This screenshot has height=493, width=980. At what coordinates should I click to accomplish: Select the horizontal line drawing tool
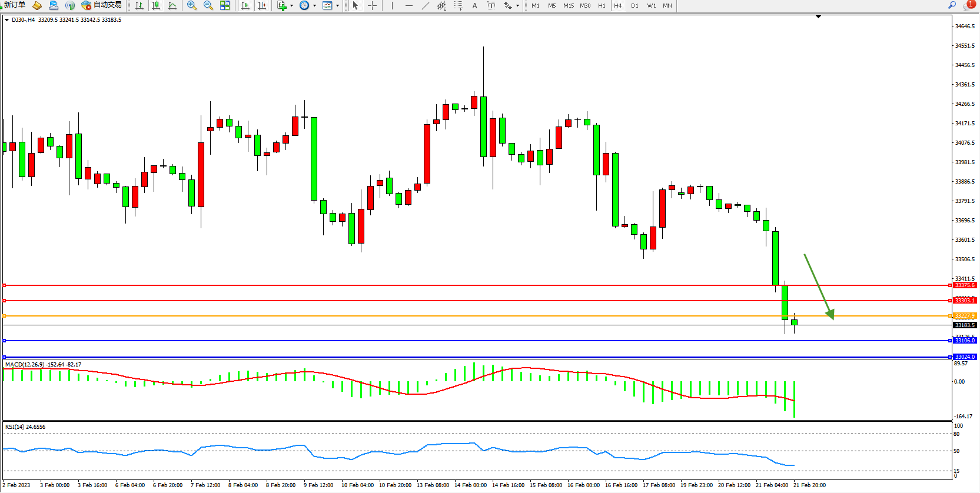(409, 5)
